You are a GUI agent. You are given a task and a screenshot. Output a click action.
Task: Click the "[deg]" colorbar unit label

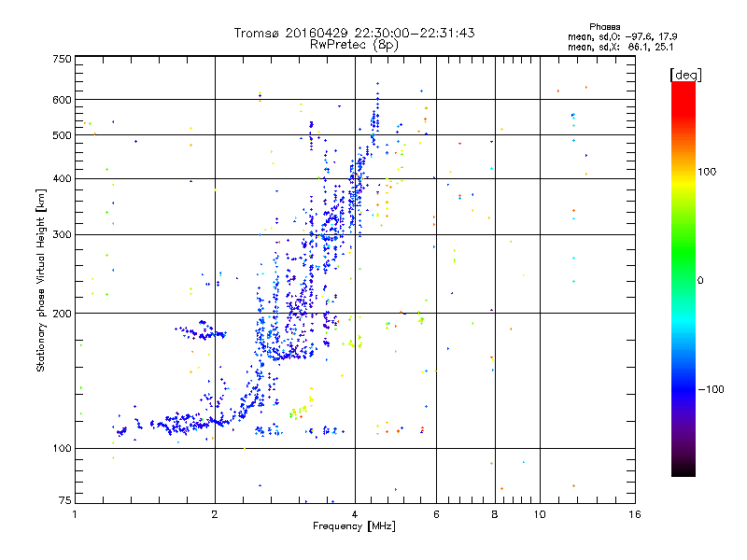[685, 75]
